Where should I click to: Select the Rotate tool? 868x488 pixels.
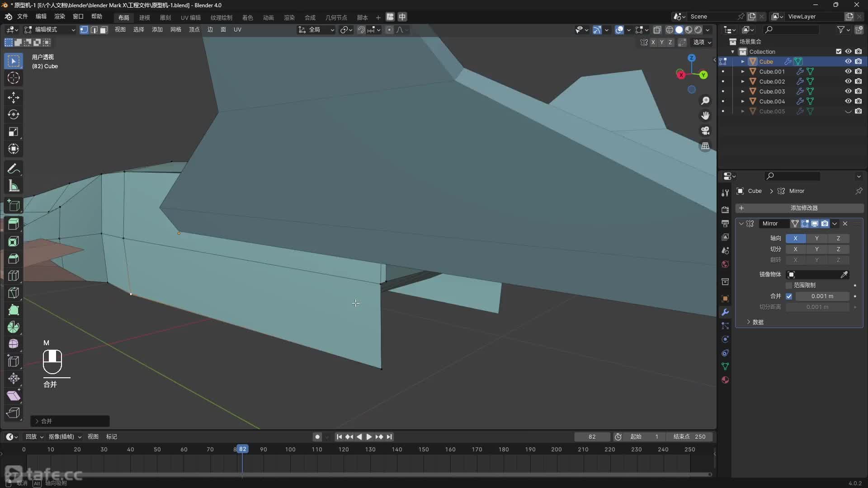(x=13, y=115)
